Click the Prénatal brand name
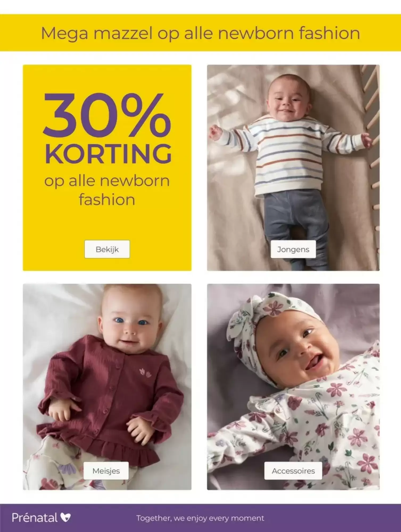The height and width of the screenshot is (532, 401). (x=35, y=518)
